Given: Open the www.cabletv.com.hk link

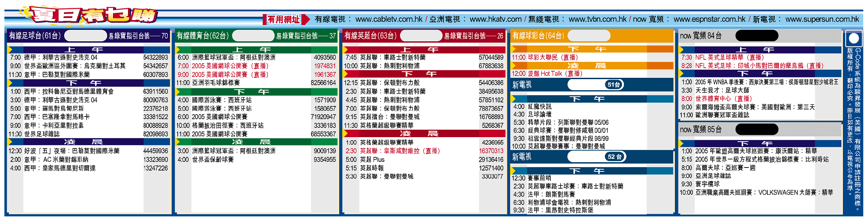Looking at the screenshot, I should [389, 19].
